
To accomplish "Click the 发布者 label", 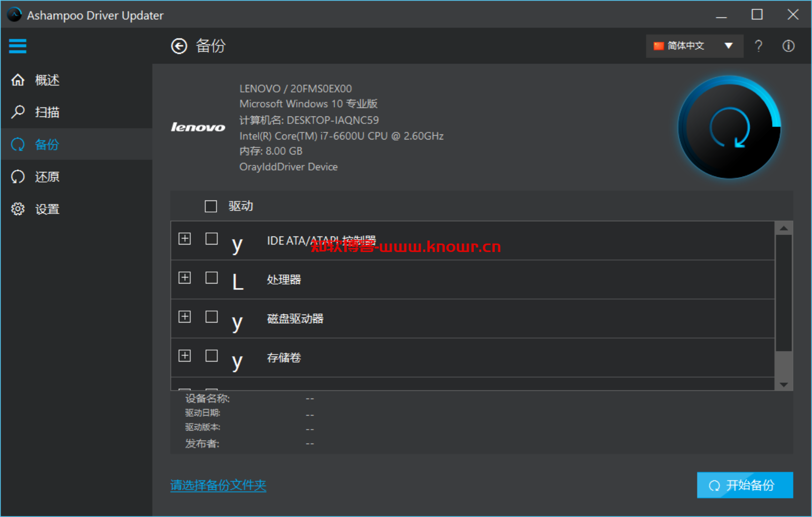I will coord(202,443).
